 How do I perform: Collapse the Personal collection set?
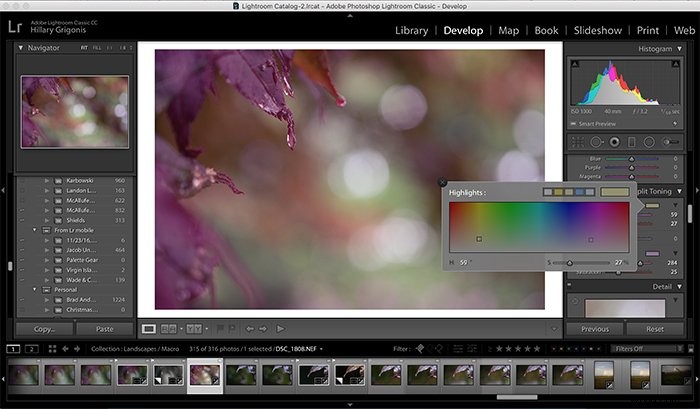(x=34, y=289)
